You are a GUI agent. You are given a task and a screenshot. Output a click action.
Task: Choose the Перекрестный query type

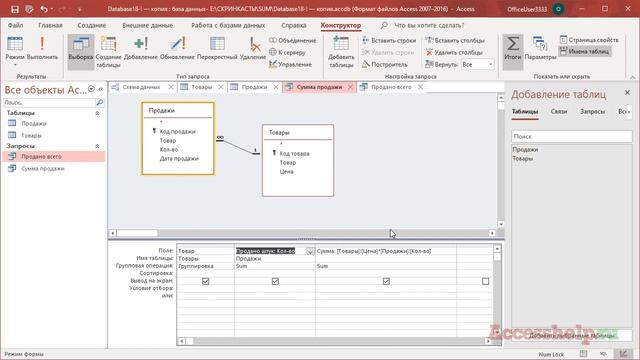(x=217, y=48)
